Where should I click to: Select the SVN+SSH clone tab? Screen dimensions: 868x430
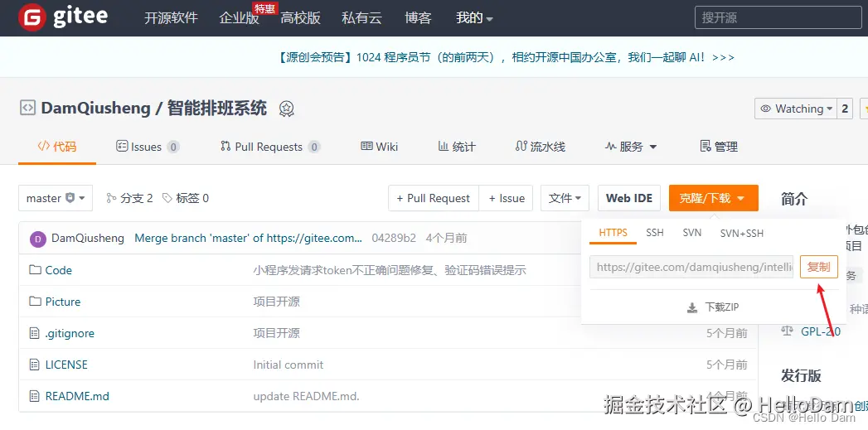742,233
